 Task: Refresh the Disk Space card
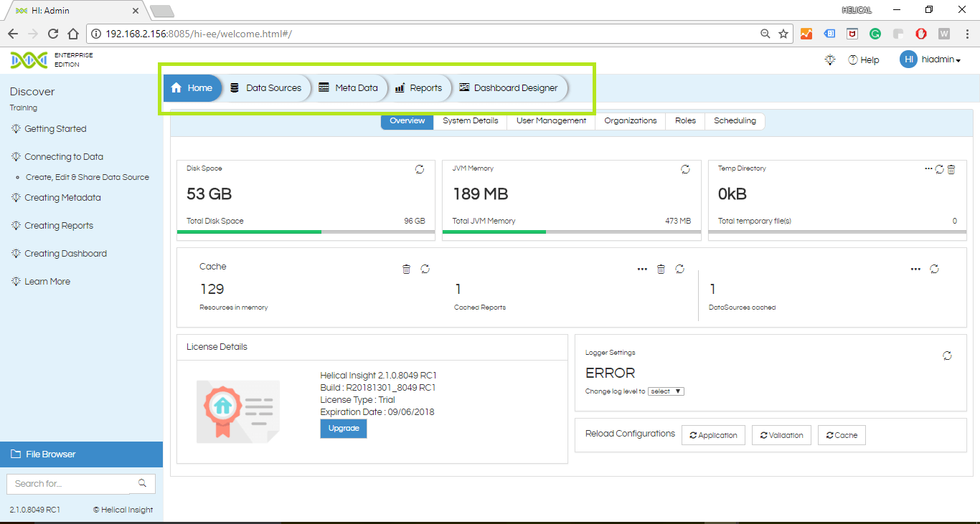[x=420, y=169]
